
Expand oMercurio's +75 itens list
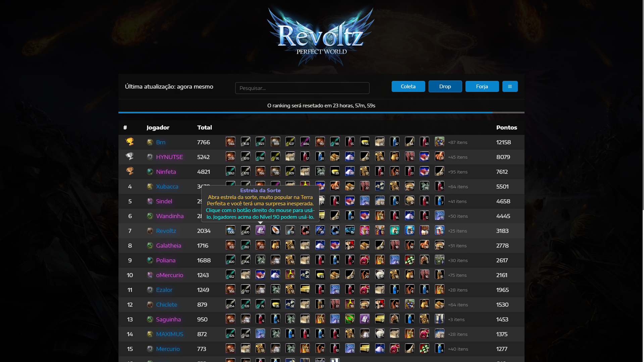pos(457,275)
